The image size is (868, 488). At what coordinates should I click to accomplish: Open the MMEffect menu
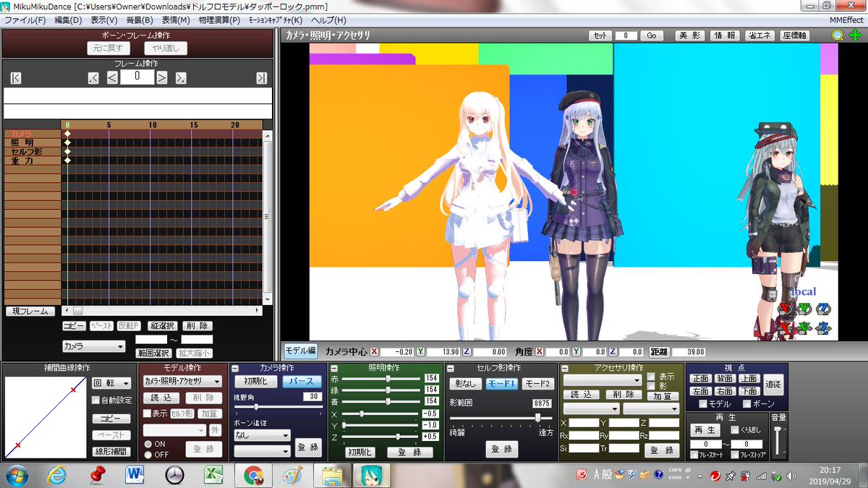846,20
